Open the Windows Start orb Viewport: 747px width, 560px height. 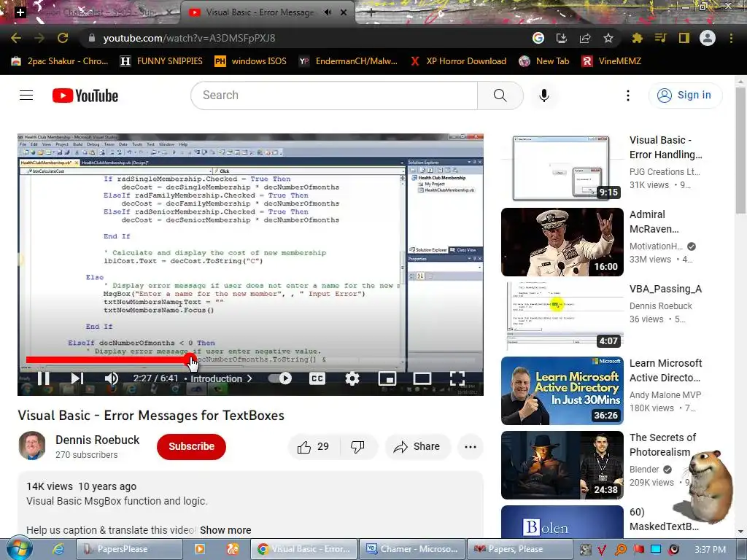(x=19, y=548)
